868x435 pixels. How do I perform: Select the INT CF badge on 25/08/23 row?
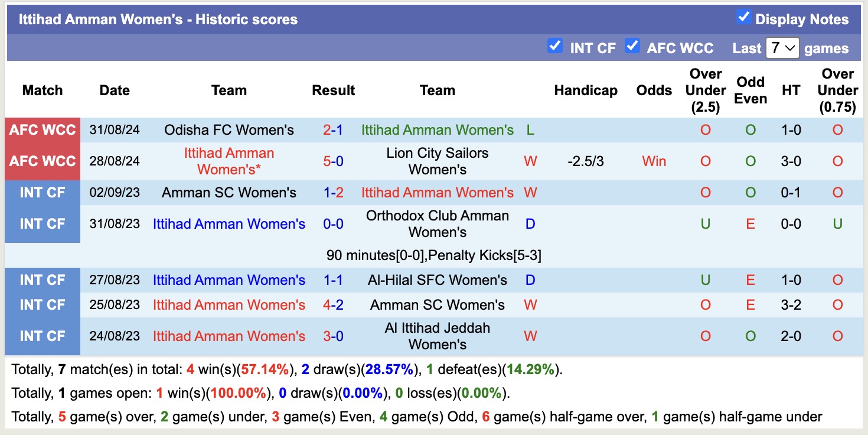[42, 304]
